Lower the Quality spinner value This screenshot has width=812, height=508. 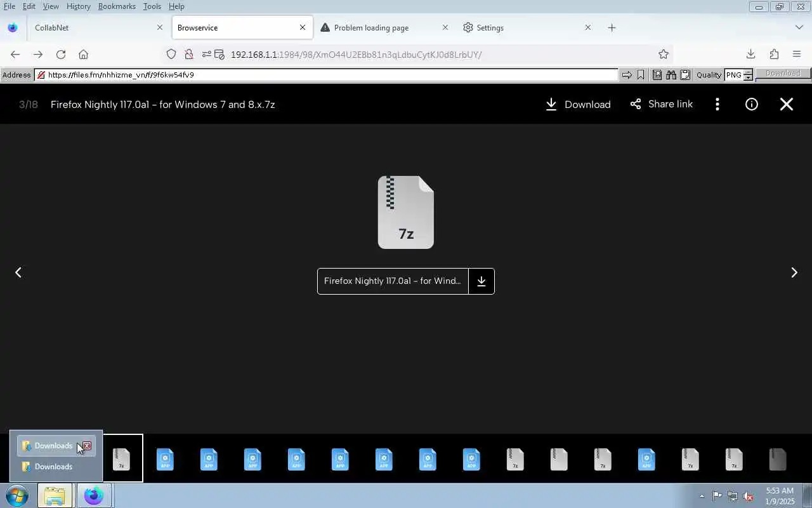[748, 77]
